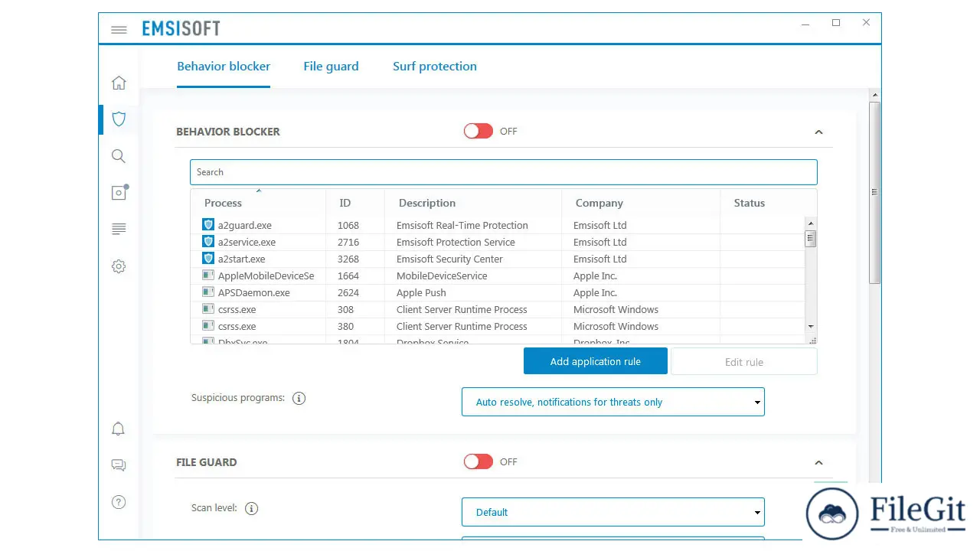Screen dimensions: 980x551
Task: Open the Suspicious programs dropdown
Action: (x=612, y=402)
